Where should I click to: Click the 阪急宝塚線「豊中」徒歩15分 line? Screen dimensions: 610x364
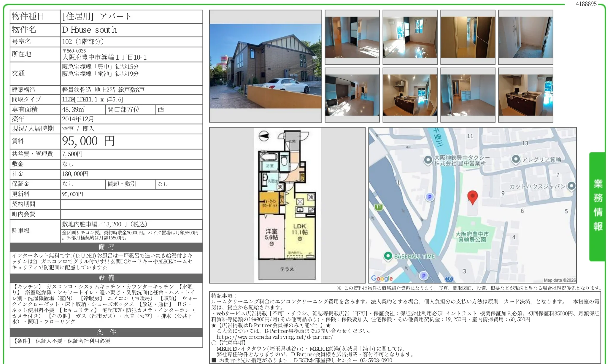(100, 66)
